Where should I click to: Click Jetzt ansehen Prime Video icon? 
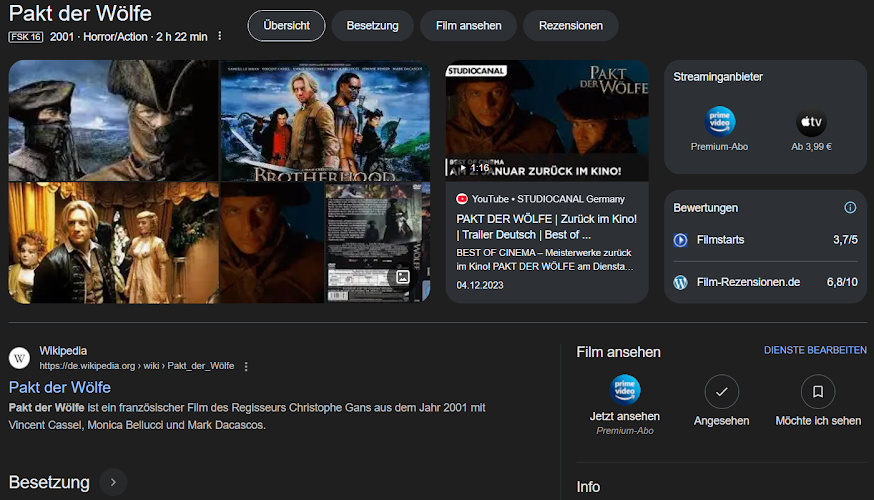624,390
